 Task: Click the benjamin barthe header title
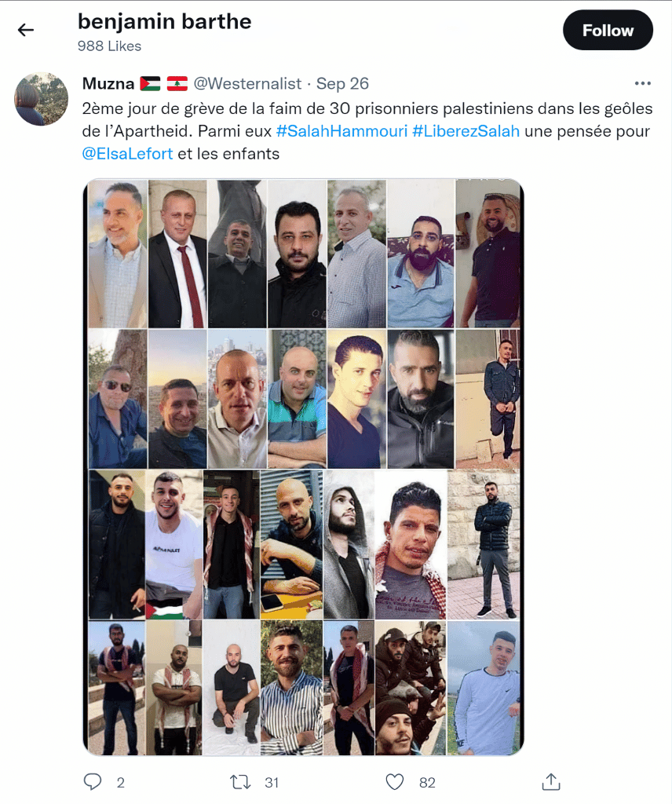[x=165, y=21]
